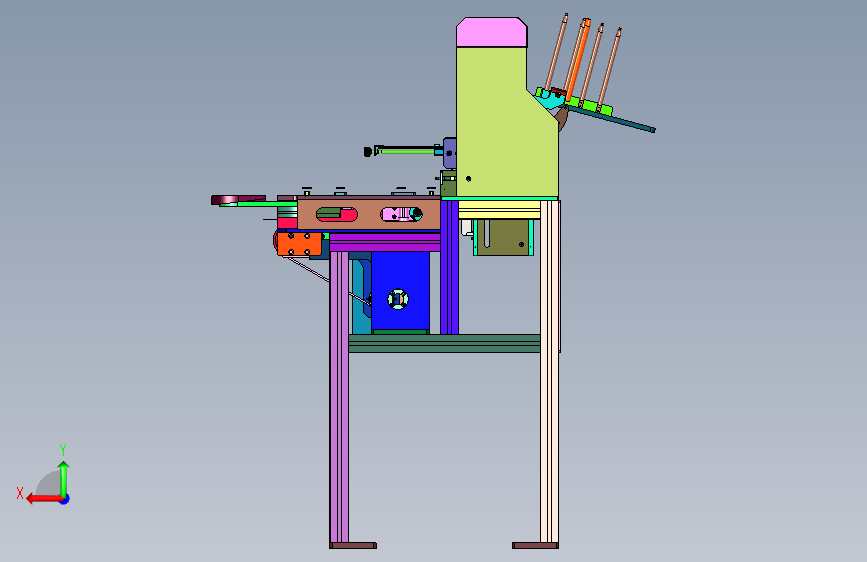The height and width of the screenshot is (562, 867).
Task: Select the brown conveyor side plate
Action: tap(369, 214)
